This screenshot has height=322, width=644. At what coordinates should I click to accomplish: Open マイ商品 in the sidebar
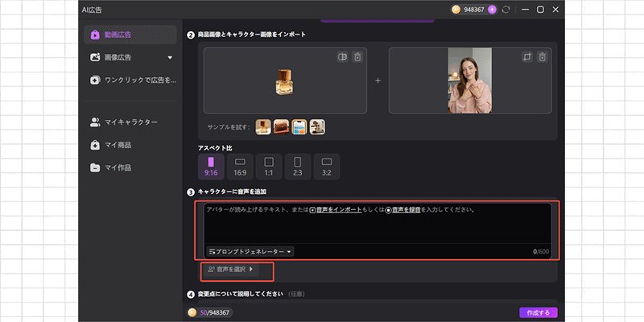tap(130, 145)
